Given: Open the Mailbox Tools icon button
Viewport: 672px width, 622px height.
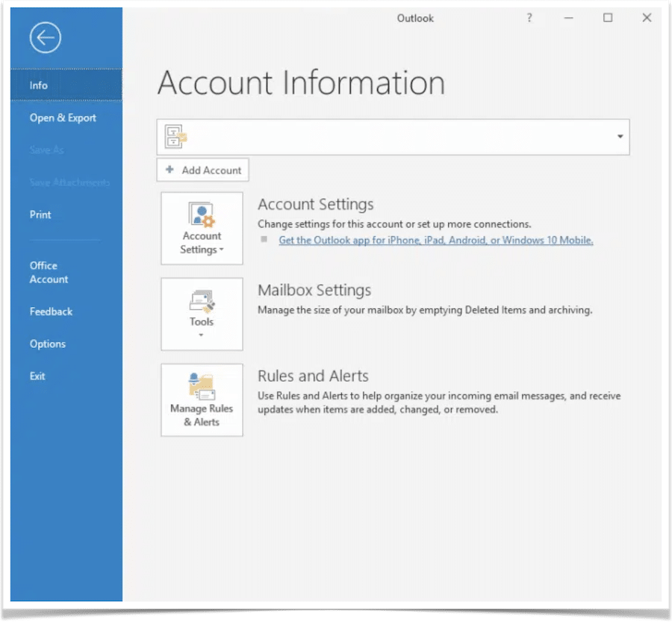Looking at the screenshot, I should pyautogui.click(x=202, y=301).
